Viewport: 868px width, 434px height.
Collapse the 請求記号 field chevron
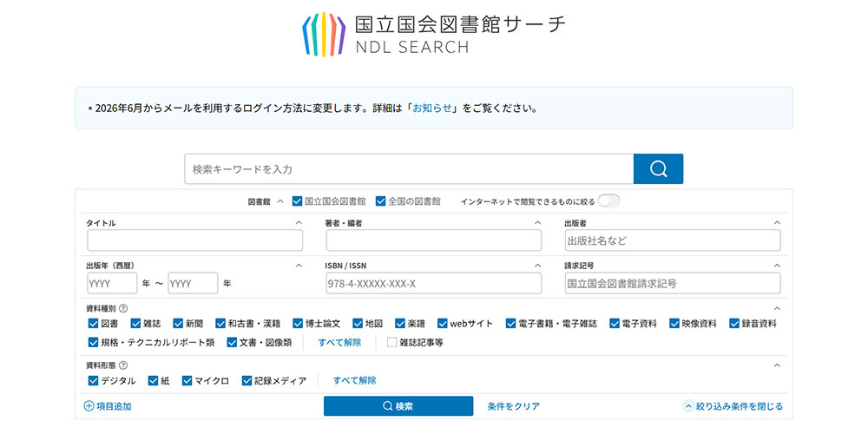[777, 265]
